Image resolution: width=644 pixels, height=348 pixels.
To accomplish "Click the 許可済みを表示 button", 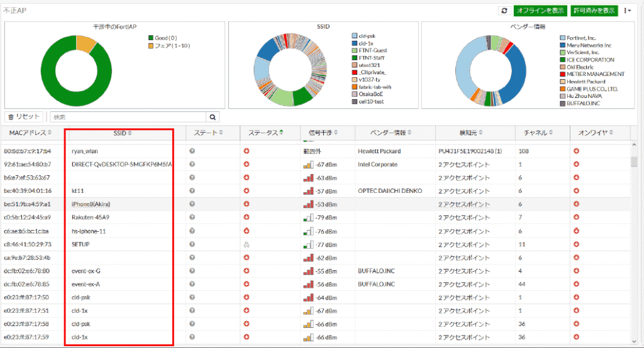I will click(x=594, y=11).
